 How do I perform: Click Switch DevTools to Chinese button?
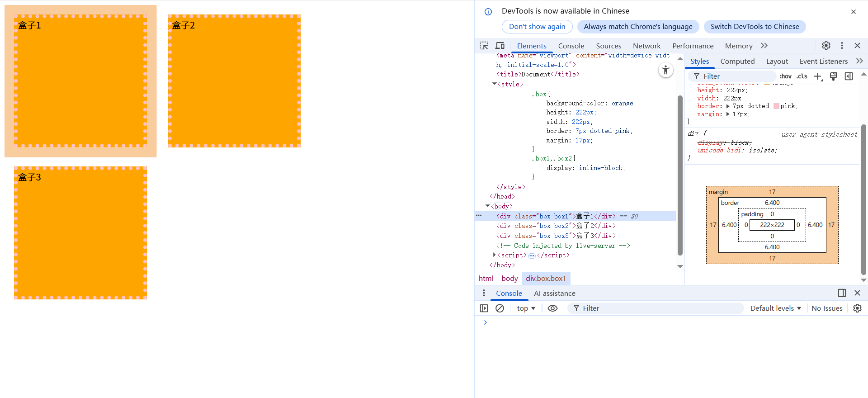pyautogui.click(x=755, y=27)
